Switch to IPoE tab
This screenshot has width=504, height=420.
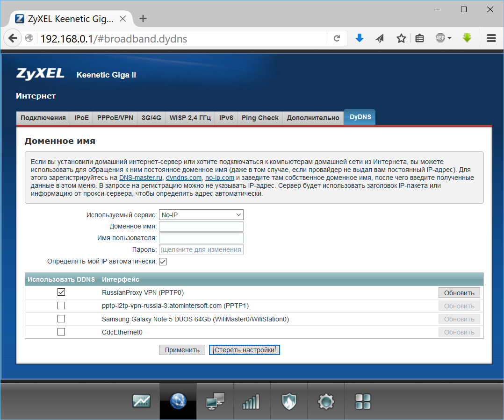(81, 118)
